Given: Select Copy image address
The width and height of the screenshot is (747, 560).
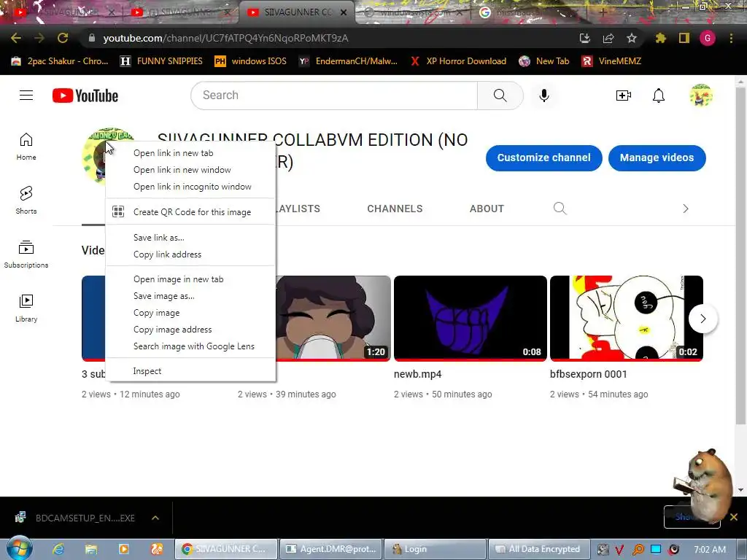Looking at the screenshot, I should pyautogui.click(x=190, y=330).
